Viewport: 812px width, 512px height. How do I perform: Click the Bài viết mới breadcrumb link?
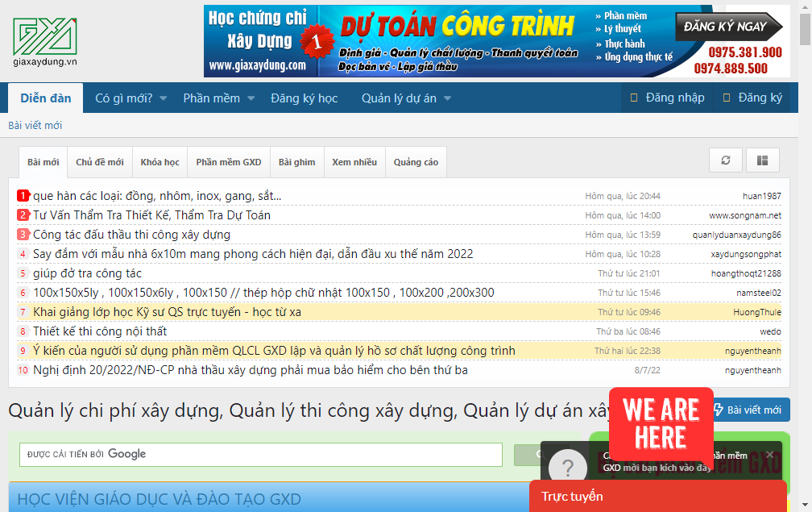[35, 126]
